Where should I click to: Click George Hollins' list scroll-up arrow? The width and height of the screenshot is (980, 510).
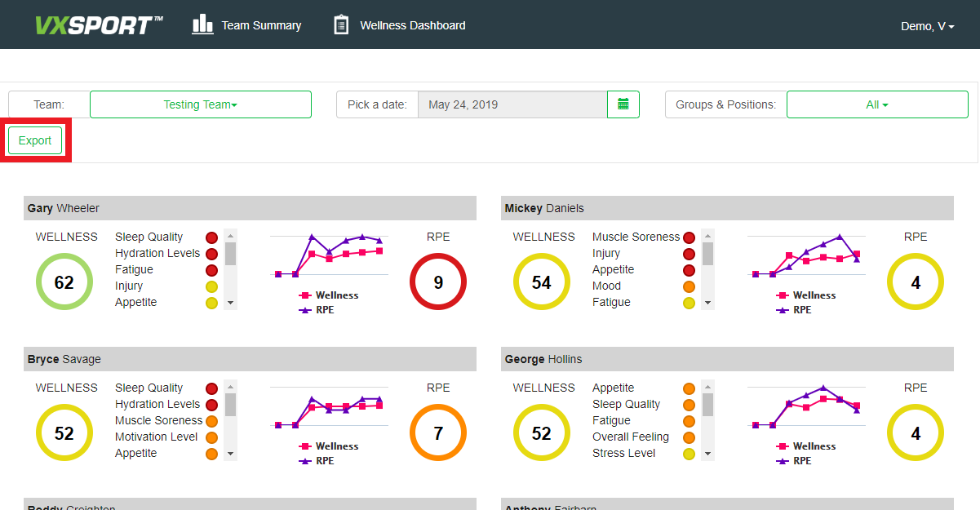708,387
